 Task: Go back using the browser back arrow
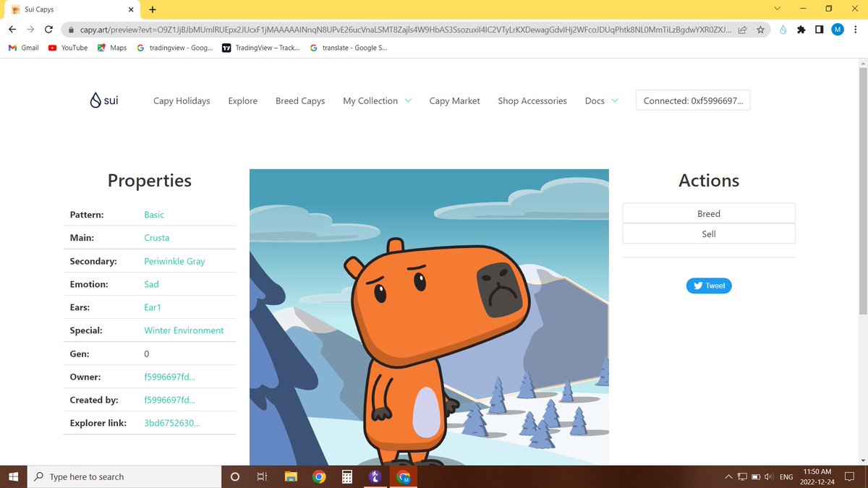(x=12, y=30)
